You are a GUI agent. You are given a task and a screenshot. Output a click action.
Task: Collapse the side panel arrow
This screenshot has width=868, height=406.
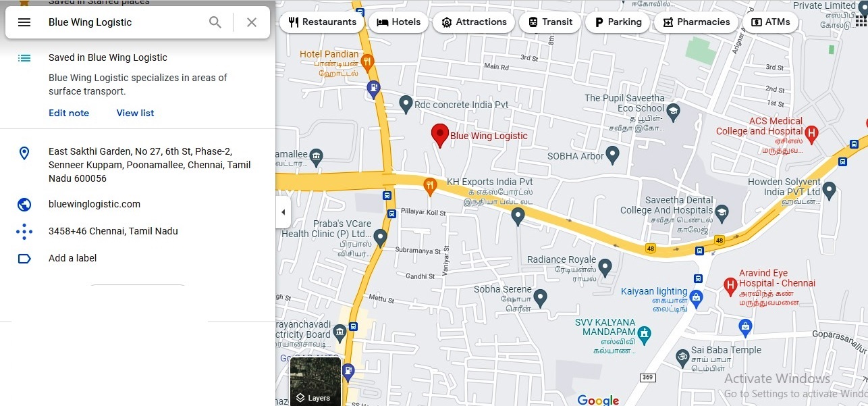click(x=283, y=212)
